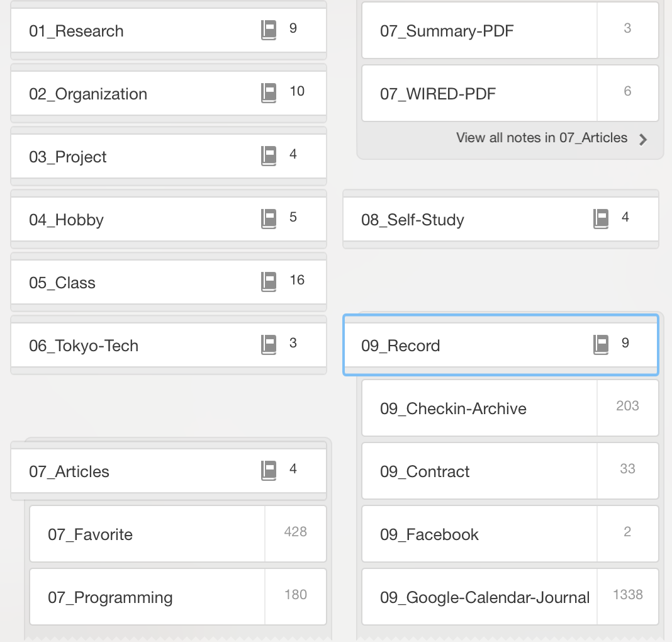This screenshot has width=672, height=642.
Task: Click the notebook stack icon on 02_Organization
Action: 269,93
